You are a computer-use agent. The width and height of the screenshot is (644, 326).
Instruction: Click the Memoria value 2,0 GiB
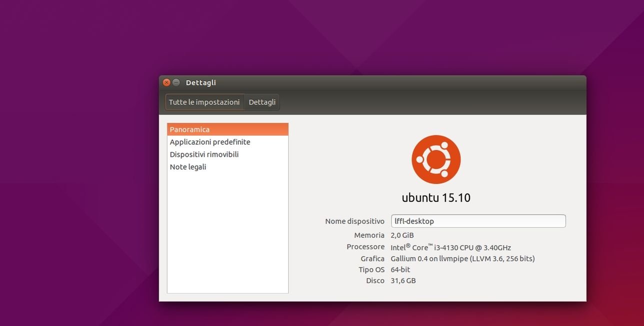pyautogui.click(x=402, y=235)
